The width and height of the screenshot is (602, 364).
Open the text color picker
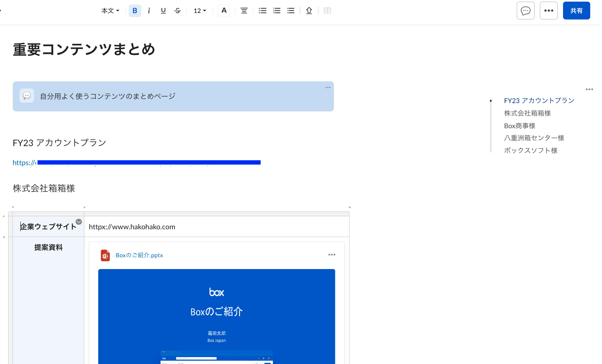pyautogui.click(x=224, y=11)
